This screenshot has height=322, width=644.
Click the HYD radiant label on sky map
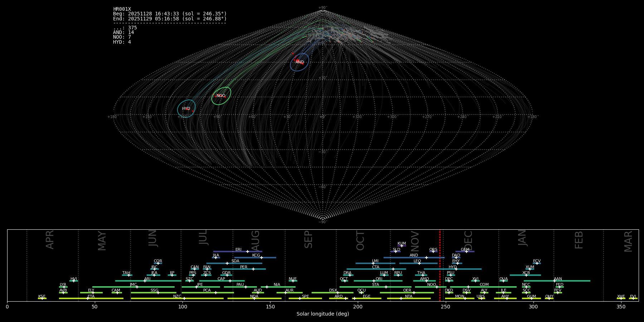[186, 109]
